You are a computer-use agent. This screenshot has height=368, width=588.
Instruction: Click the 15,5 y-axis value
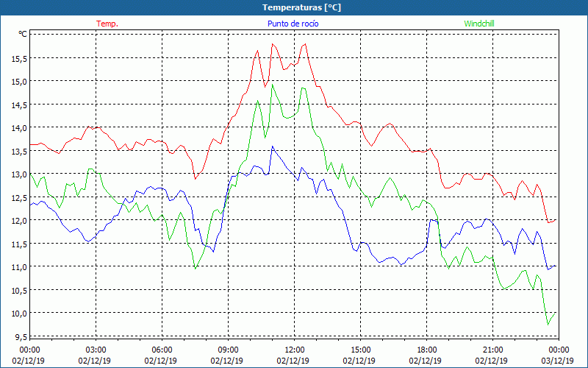click(x=19, y=58)
